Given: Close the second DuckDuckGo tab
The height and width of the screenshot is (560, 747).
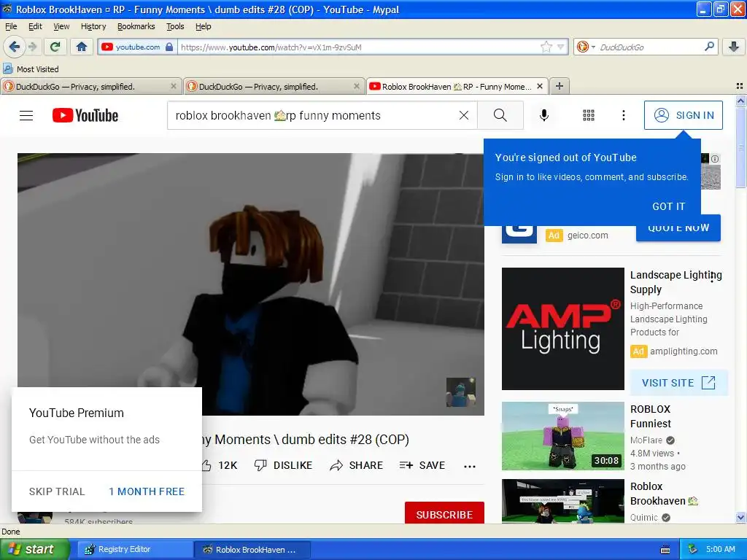Looking at the screenshot, I should [x=356, y=86].
